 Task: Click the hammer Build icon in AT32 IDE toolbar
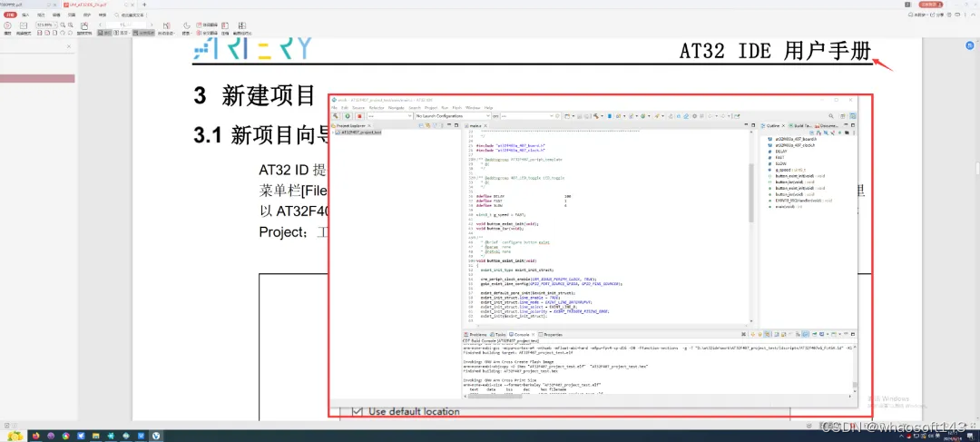click(336, 115)
